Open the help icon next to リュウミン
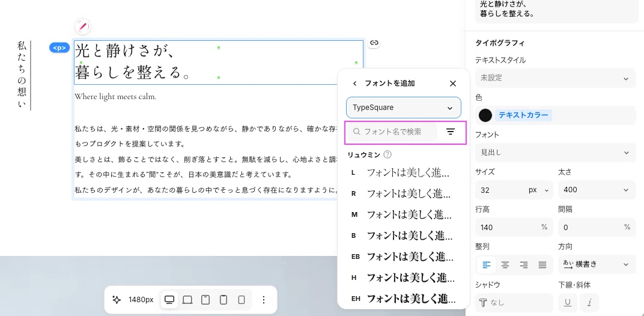644x316 pixels. point(387,155)
